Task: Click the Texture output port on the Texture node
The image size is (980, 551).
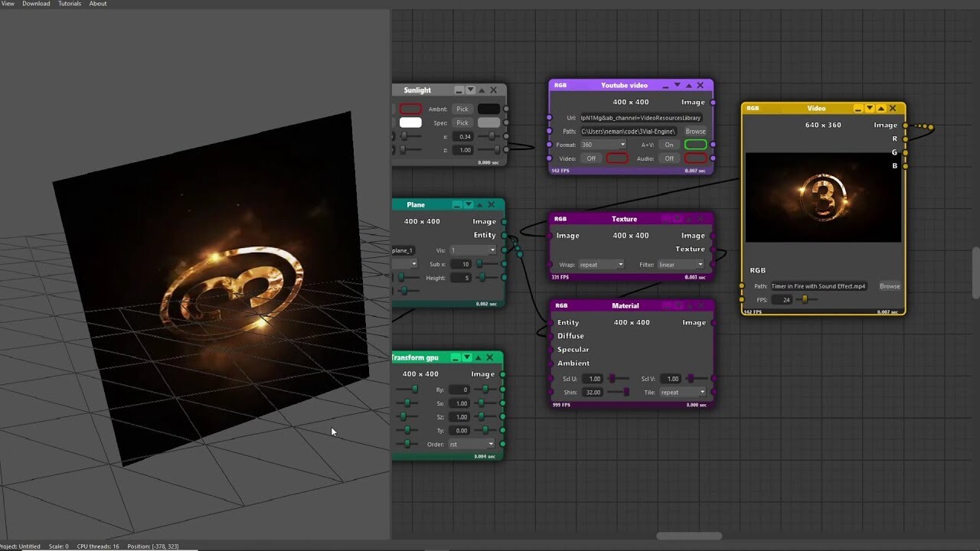Action: click(714, 249)
